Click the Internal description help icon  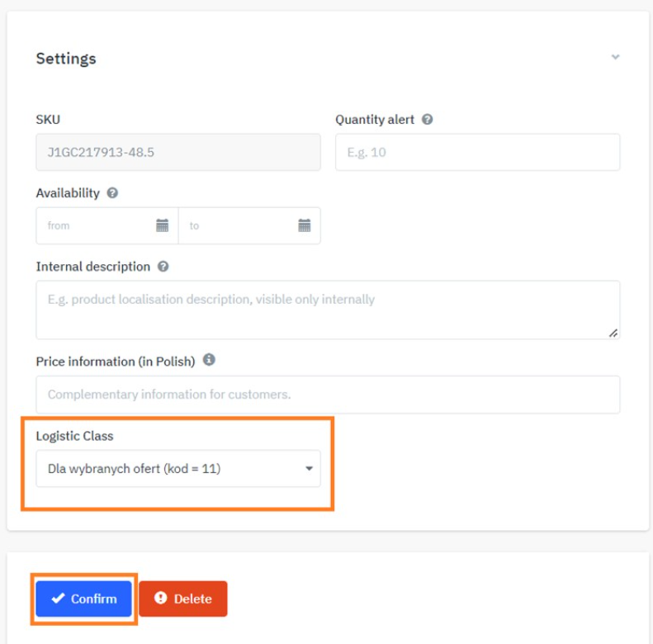click(163, 267)
